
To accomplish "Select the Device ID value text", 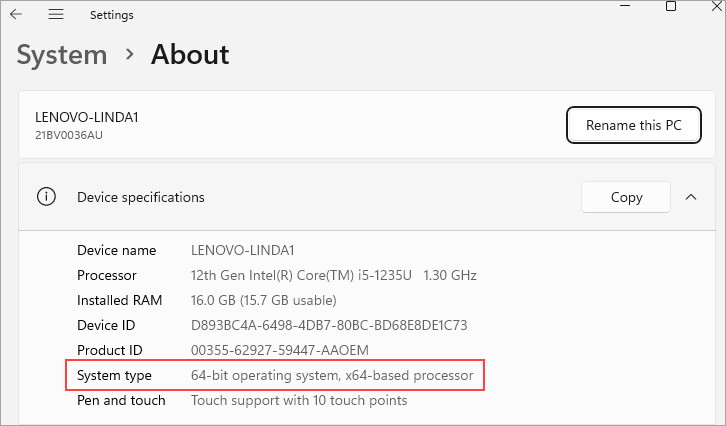I will coord(329,325).
